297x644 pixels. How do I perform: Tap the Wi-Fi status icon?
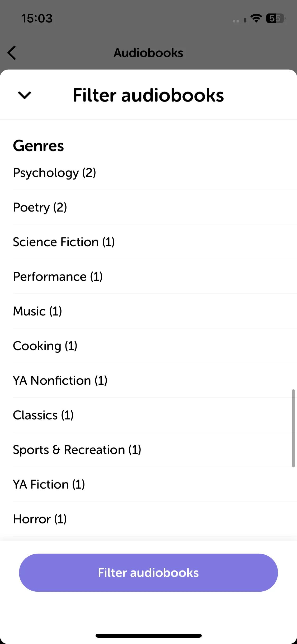tap(256, 18)
